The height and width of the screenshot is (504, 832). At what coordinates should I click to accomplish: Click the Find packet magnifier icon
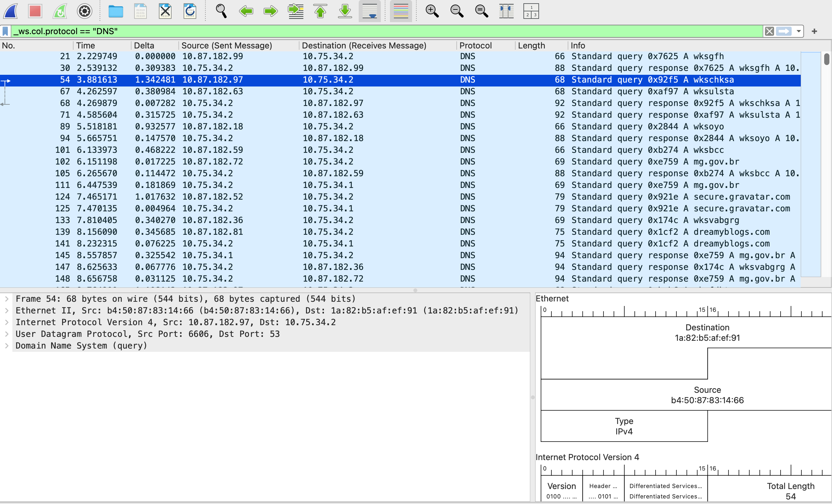[221, 11]
